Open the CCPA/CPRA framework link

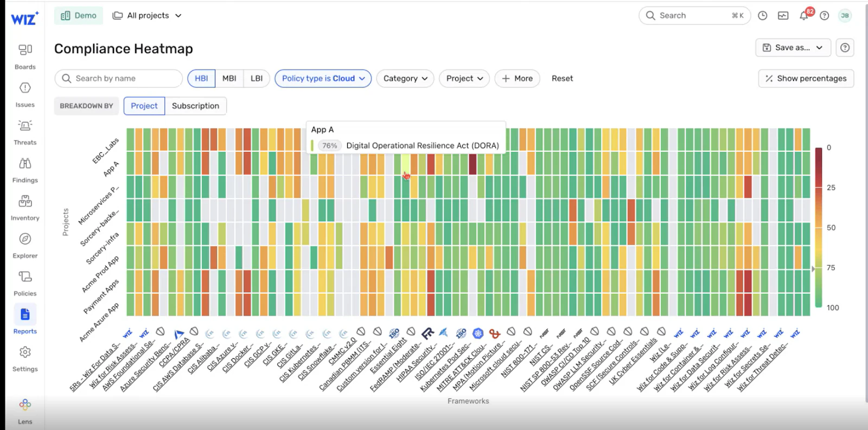point(175,353)
